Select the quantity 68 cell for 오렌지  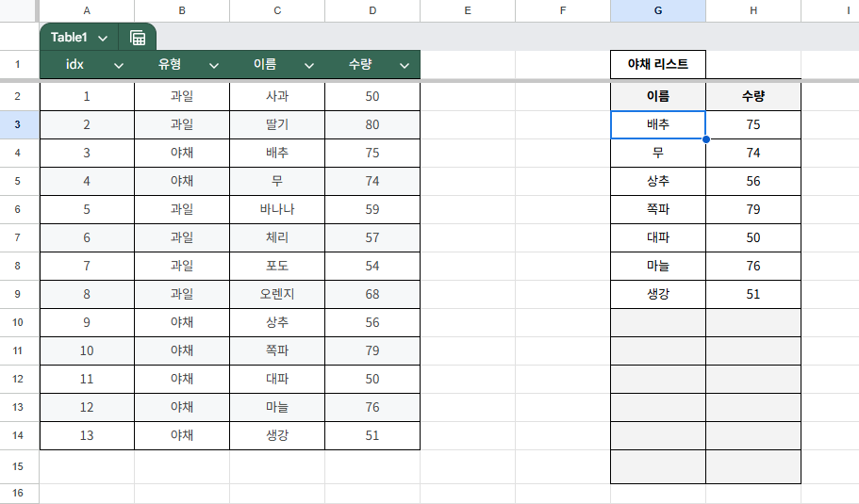(x=372, y=295)
